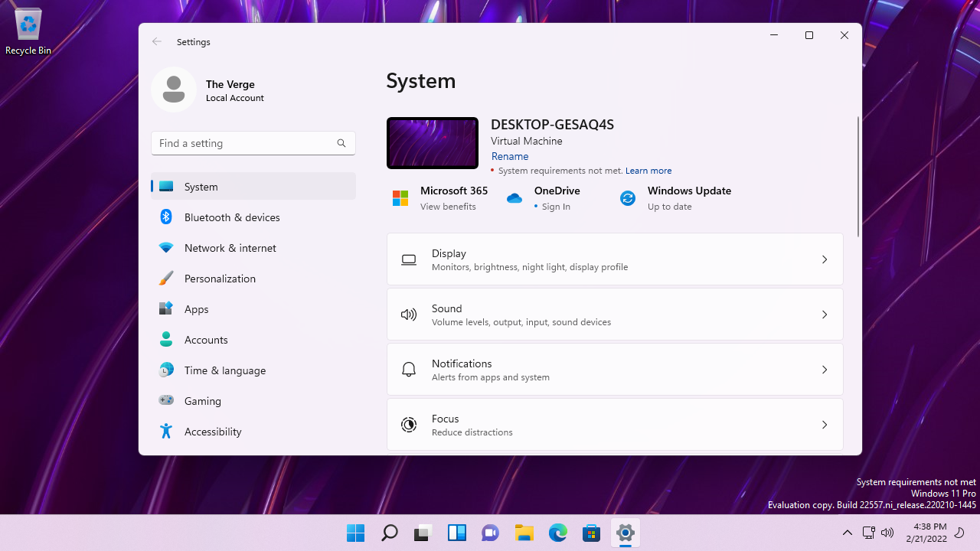Click the Accessibility person icon
This screenshot has width=980, height=551.
(166, 431)
